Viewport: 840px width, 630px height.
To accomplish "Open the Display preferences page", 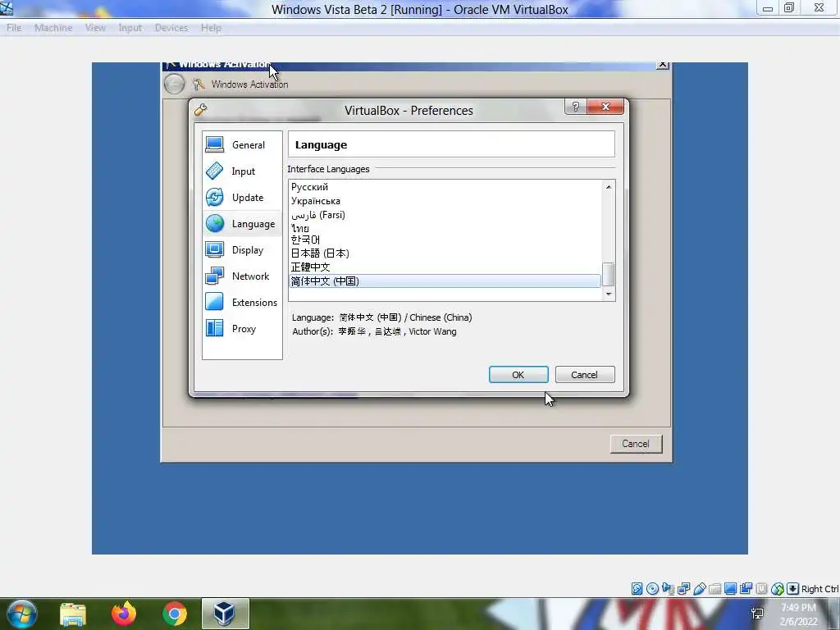I will coord(242,249).
